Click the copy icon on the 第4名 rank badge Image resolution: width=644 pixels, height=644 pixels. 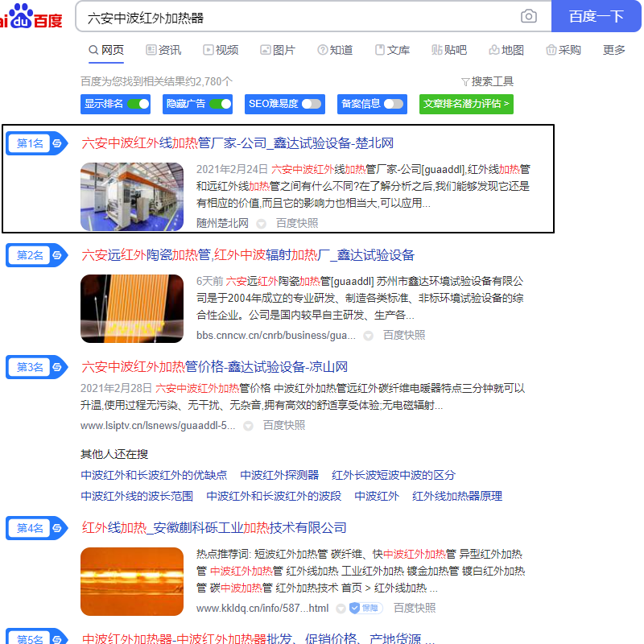57,528
